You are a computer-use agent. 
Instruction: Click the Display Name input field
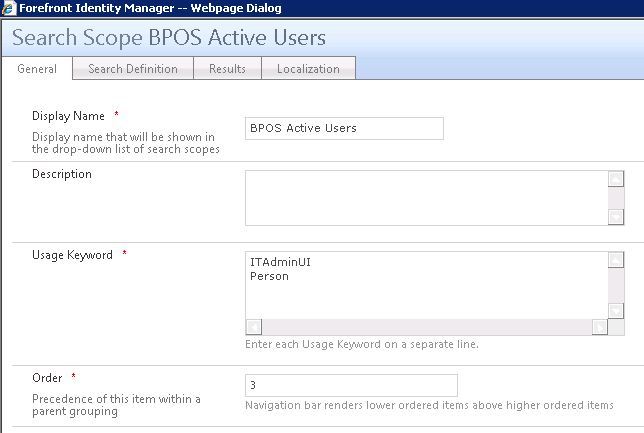[344, 128]
